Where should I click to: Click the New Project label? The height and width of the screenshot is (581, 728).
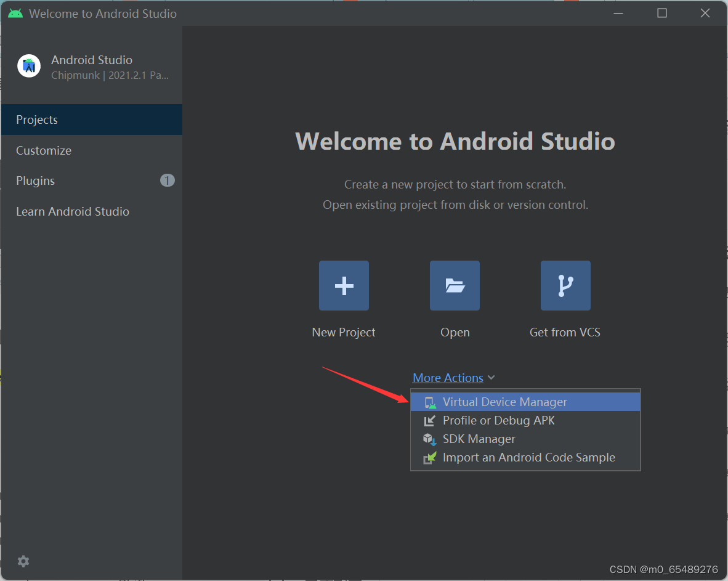[344, 333]
